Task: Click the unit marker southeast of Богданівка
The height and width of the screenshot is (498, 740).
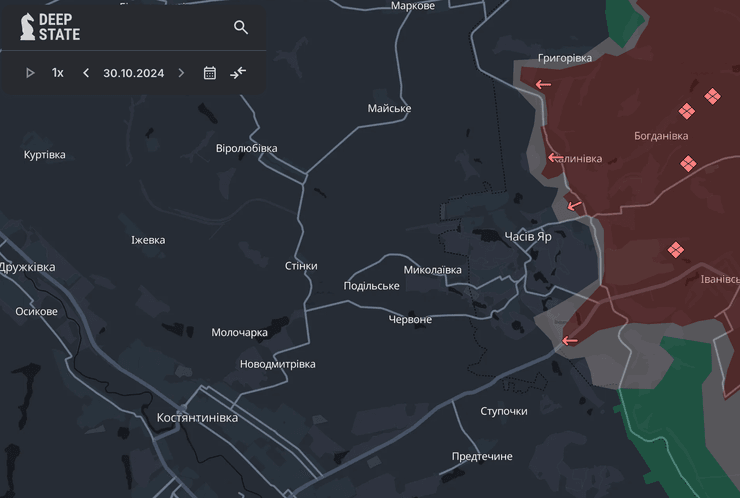Action: (688, 163)
